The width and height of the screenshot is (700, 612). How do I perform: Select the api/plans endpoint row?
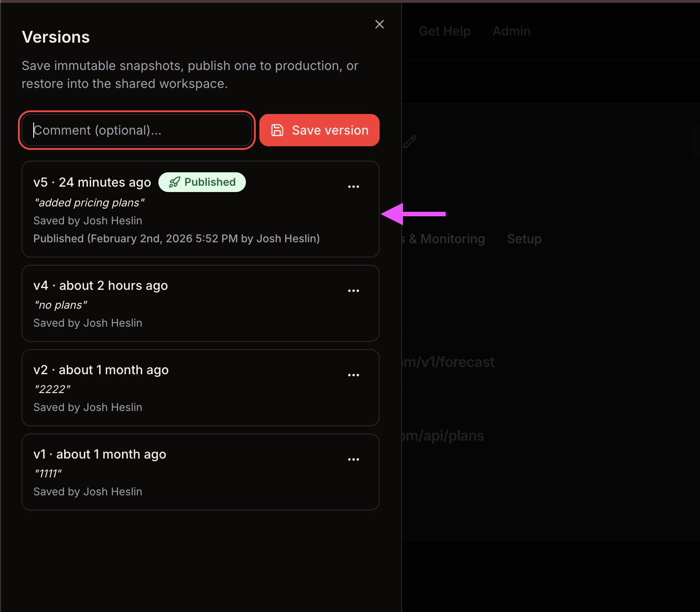tap(443, 436)
